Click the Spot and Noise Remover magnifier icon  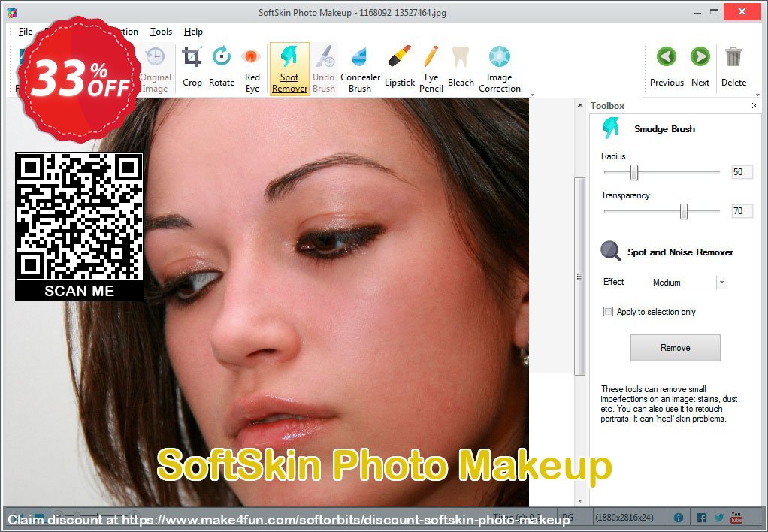611,251
